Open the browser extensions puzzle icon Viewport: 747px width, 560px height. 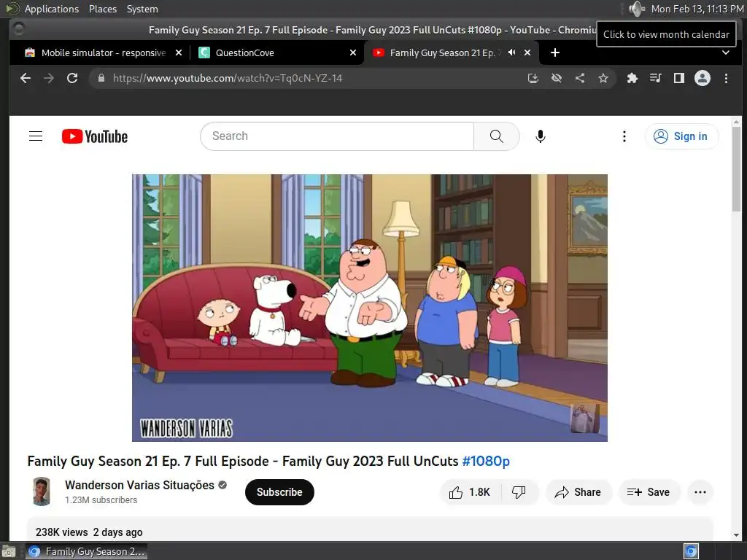[x=632, y=78]
